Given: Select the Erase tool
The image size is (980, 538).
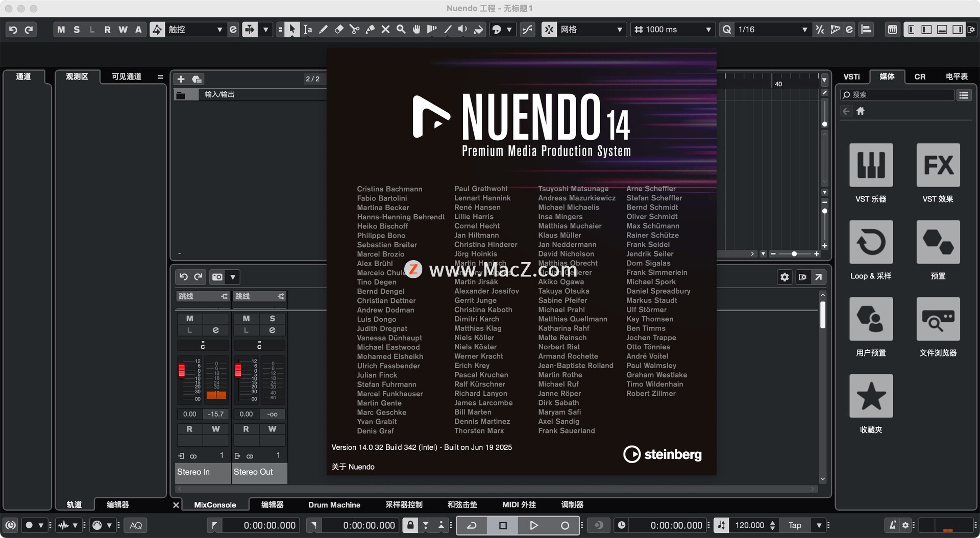Looking at the screenshot, I should coord(339,30).
